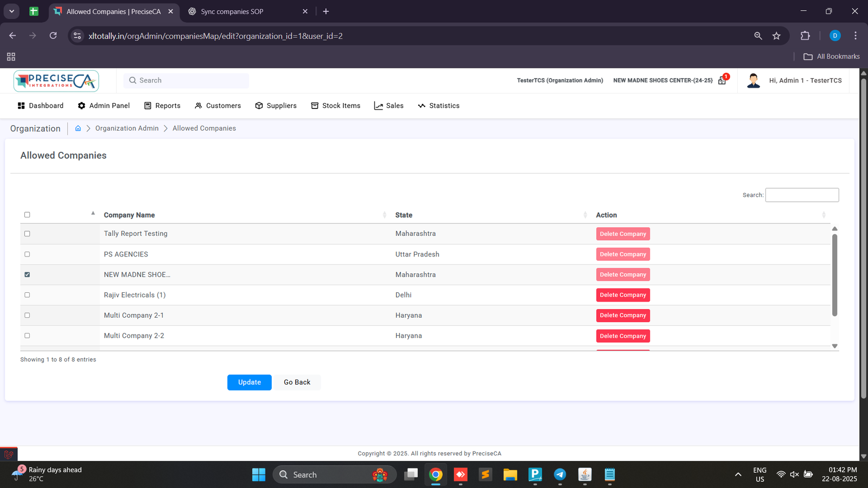Open the tab search dropdown arrow
The width and height of the screenshot is (868, 488).
tap(11, 11)
